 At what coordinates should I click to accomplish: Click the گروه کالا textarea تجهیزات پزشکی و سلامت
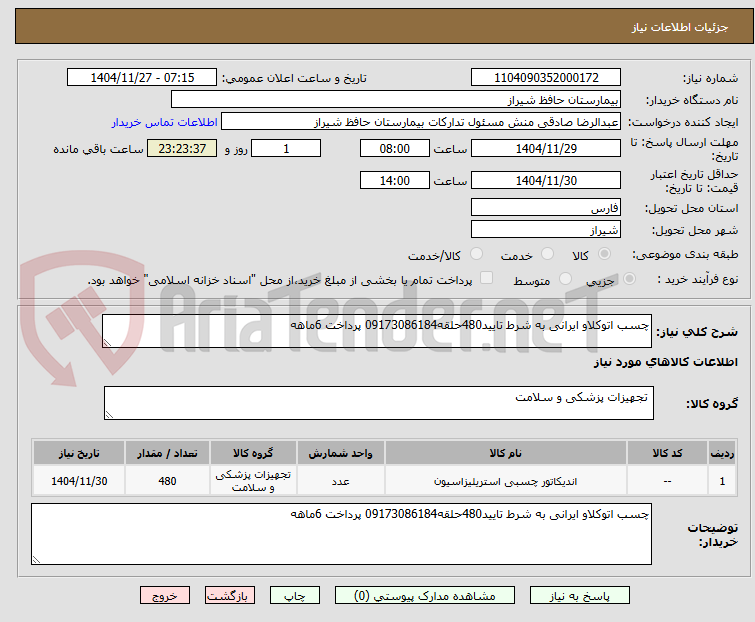point(379,403)
